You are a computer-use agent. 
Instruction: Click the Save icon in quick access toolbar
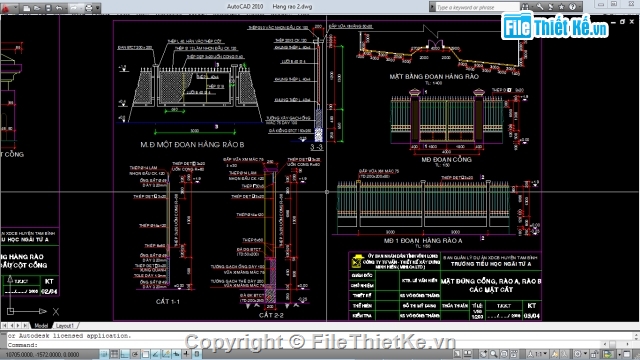[x=48, y=8]
